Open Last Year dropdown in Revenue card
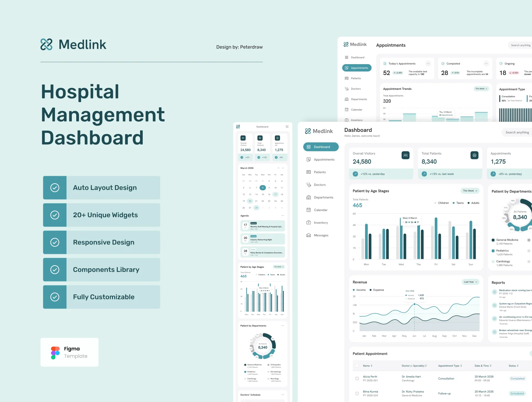This screenshot has height=402, width=532. coord(471,282)
